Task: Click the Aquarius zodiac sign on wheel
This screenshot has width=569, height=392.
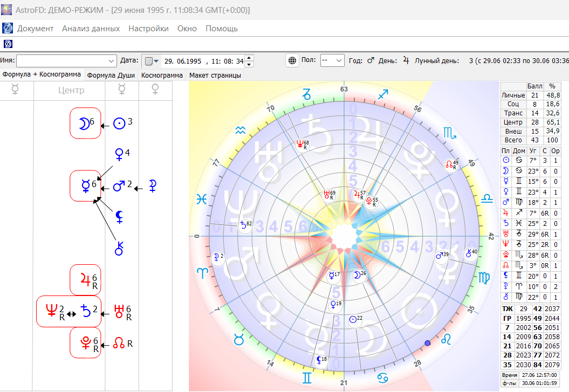Action: [240, 130]
